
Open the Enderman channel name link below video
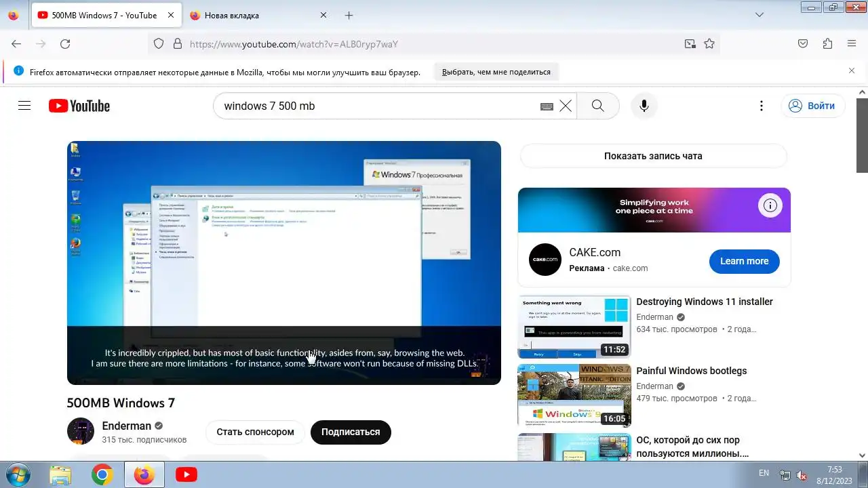point(127,426)
